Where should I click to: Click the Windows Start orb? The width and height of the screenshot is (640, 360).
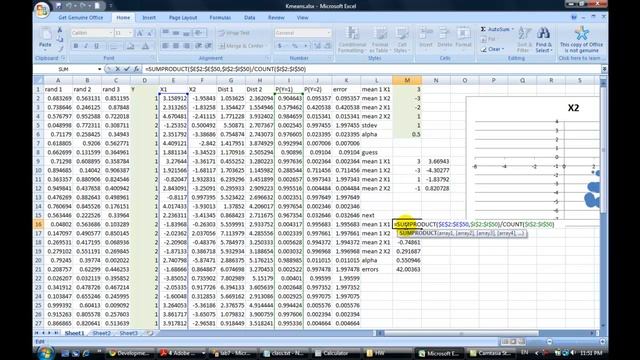click(45, 353)
